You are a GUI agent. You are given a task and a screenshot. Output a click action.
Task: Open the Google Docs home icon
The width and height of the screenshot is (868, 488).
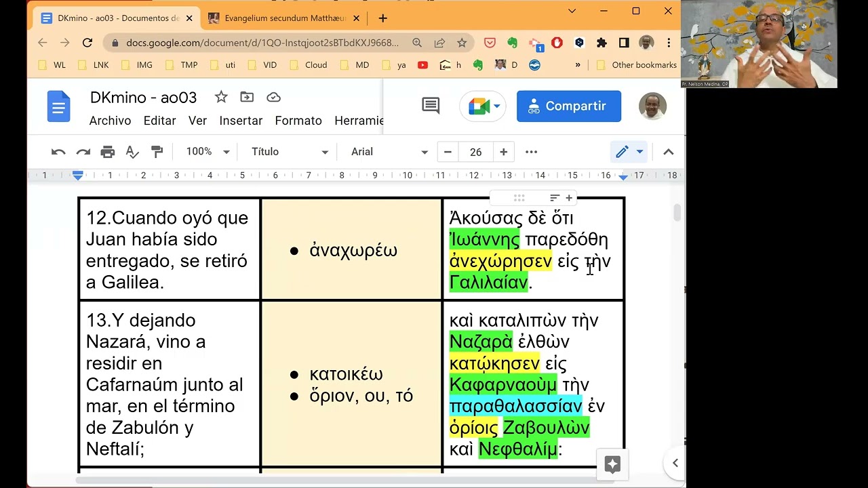tap(59, 107)
